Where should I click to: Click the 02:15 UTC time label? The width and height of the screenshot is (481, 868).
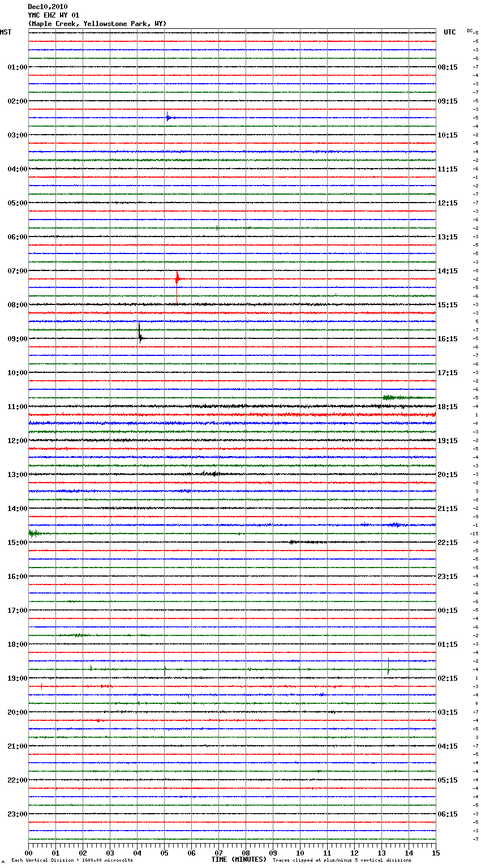(x=448, y=678)
